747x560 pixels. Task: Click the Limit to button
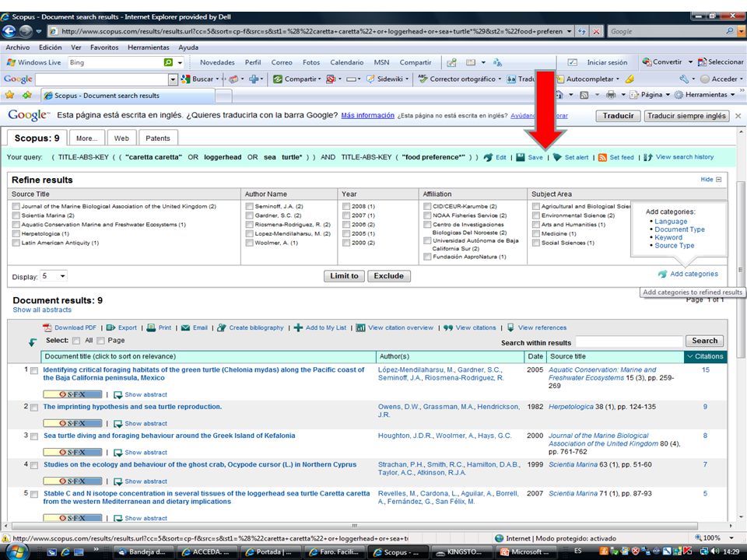345,276
